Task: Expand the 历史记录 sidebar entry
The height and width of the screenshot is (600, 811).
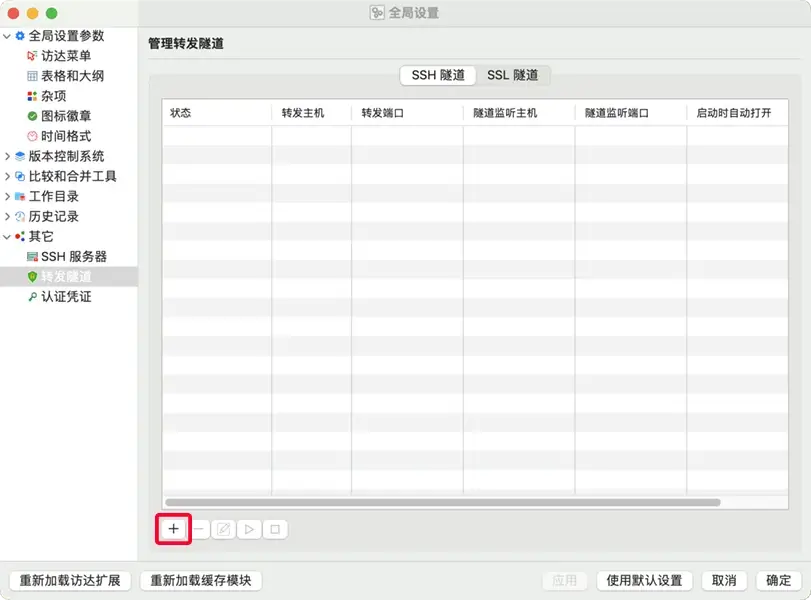Action: (x=8, y=216)
